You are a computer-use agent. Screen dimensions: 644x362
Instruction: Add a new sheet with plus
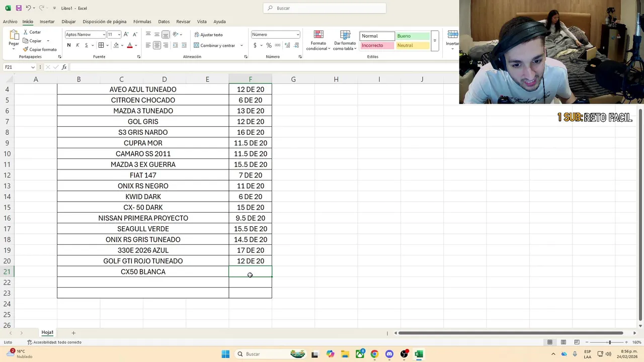73,333
